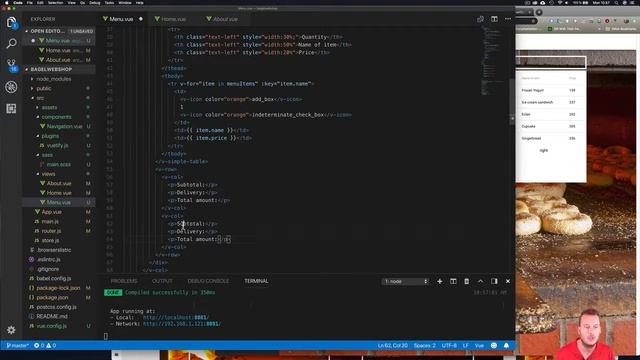Click the unsaved dot on Menu.vue tab

click(141, 19)
